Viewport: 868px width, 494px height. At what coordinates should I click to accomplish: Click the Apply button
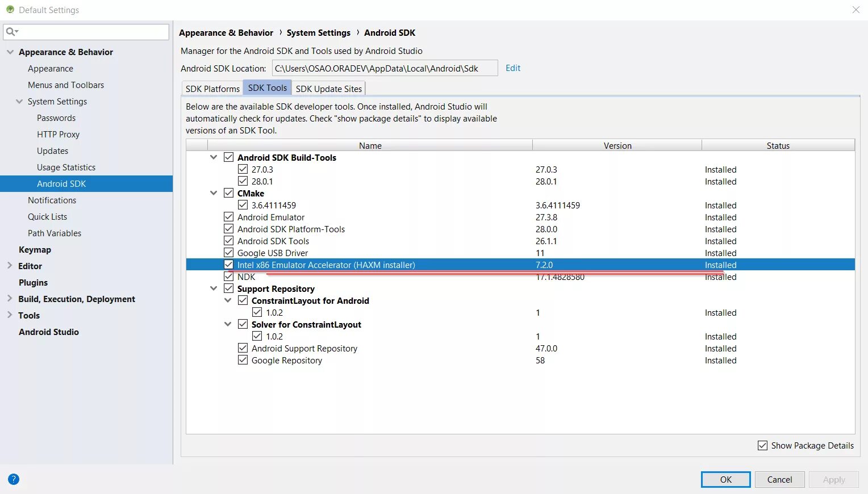point(834,479)
